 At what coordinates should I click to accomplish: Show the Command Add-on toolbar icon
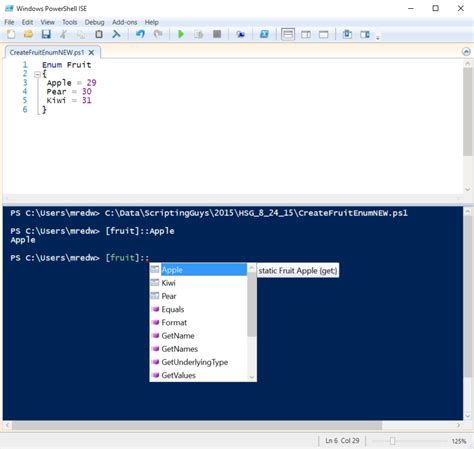click(365, 34)
